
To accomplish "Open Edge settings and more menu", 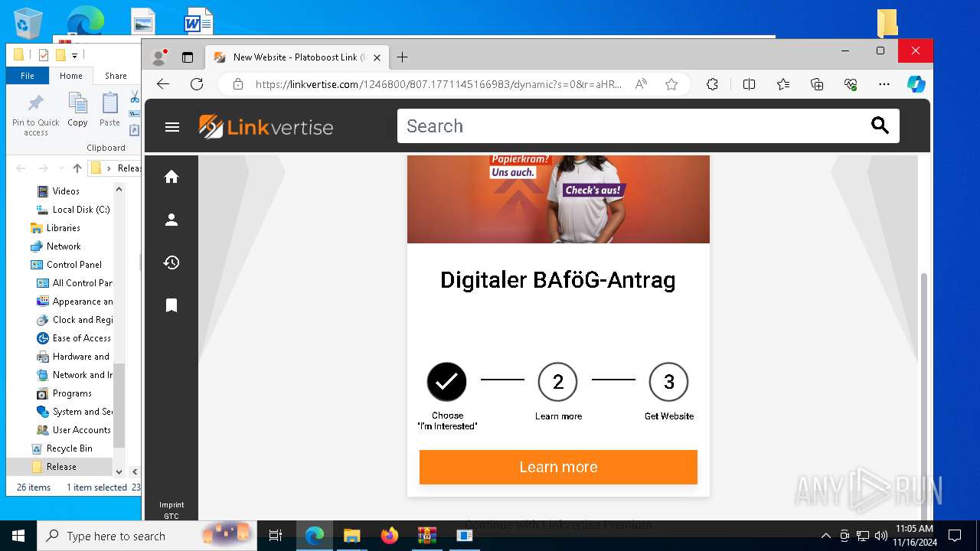I will point(884,84).
